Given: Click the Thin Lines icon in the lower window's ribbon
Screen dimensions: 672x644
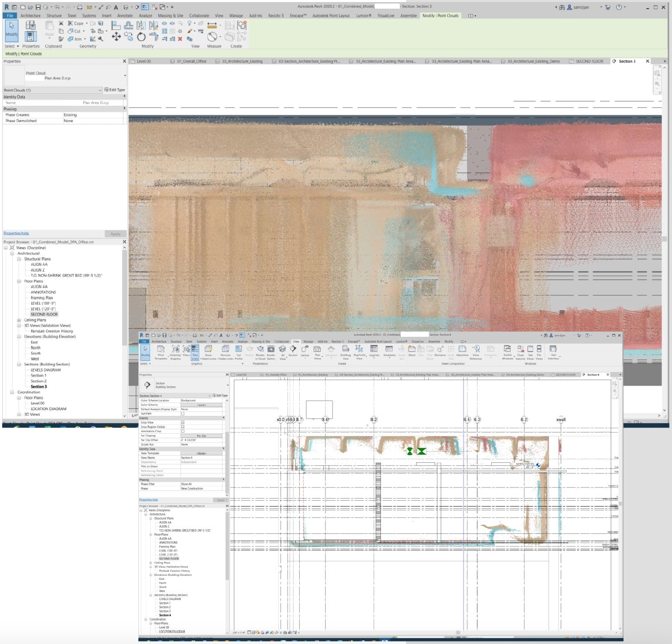Looking at the screenshot, I should click(195, 352).
